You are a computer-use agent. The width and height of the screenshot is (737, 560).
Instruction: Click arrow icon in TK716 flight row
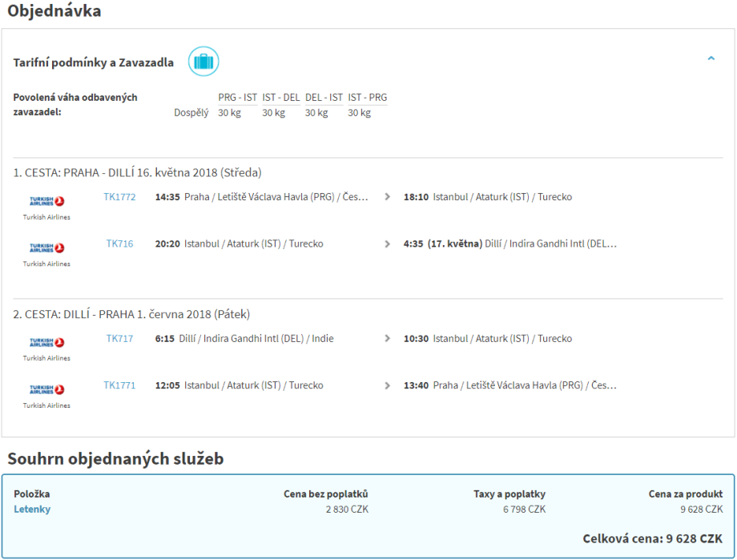click(388, 244)
